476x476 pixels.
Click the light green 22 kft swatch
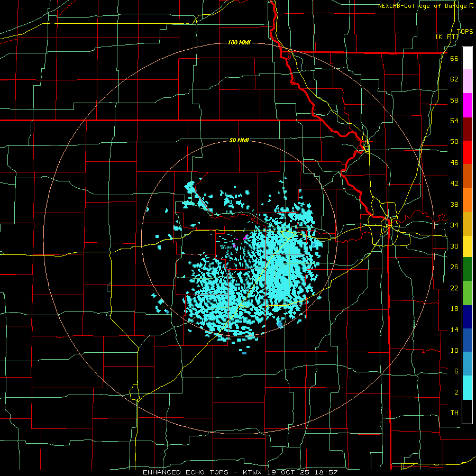point(467,293)
